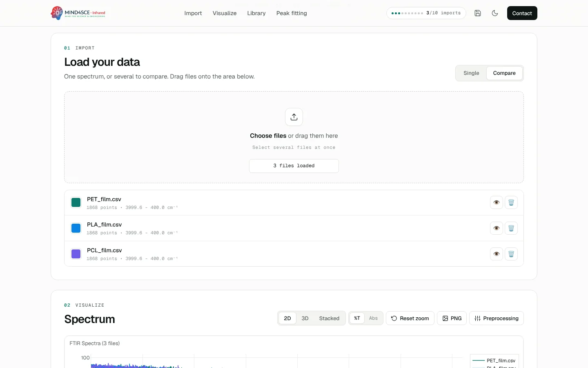Screen dimensions: 588x368
Task: Click the purple PCL_film.csv color swatch
Action: [x=76, y=254]
